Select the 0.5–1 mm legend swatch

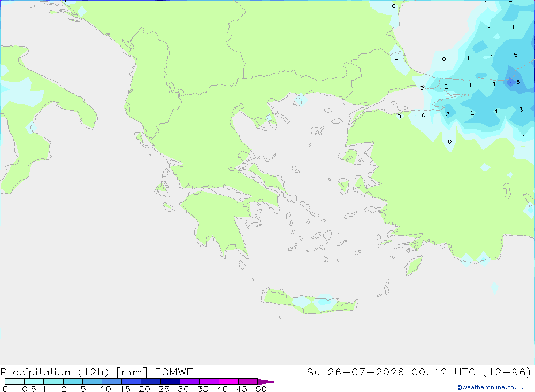(34, 381)
